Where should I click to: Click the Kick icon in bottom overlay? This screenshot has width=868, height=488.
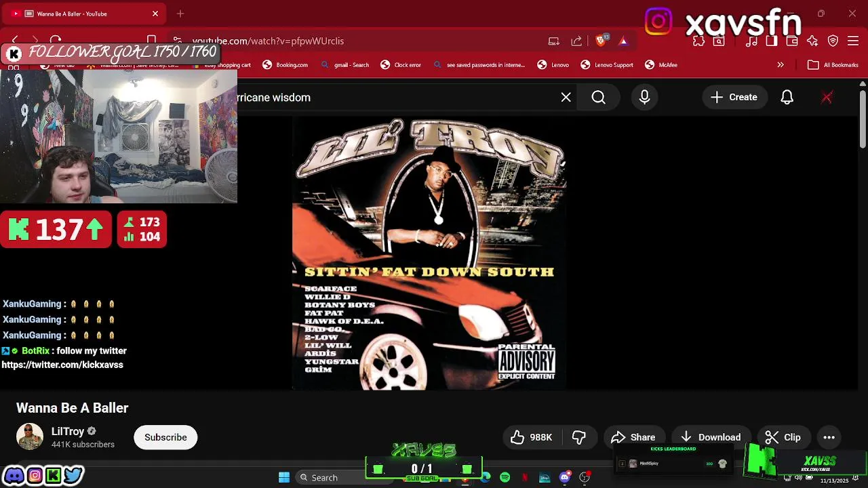[54, 475]
